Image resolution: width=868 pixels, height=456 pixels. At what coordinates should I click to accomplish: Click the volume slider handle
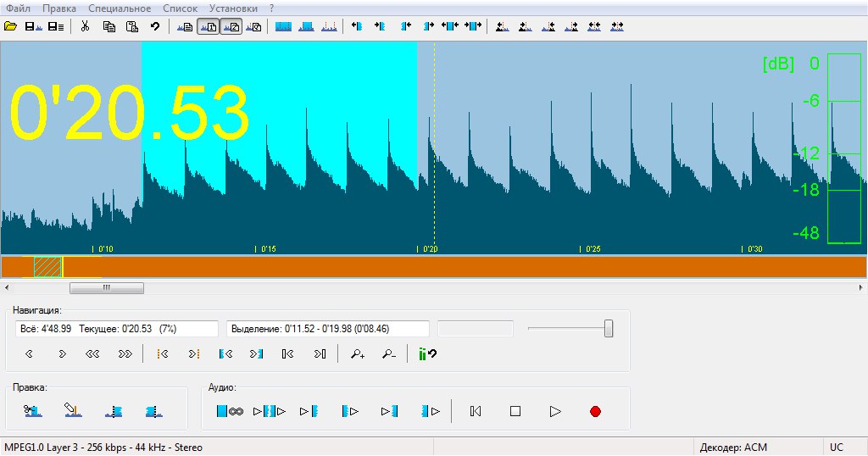[x=609, y=329]
